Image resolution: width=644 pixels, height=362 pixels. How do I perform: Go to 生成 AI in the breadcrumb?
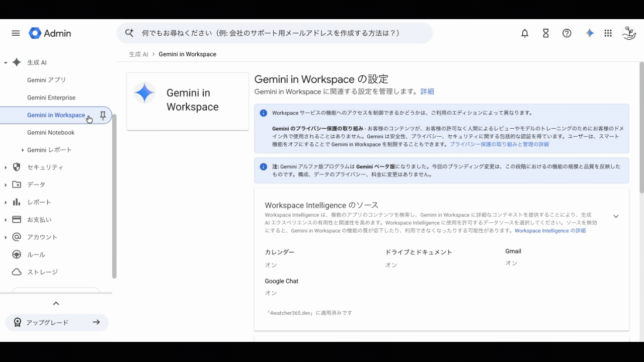pos(138,54)
